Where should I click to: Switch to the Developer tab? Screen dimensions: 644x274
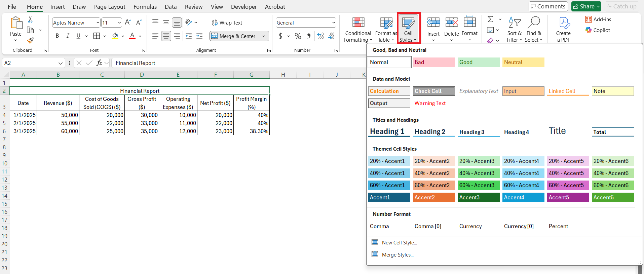244,7
